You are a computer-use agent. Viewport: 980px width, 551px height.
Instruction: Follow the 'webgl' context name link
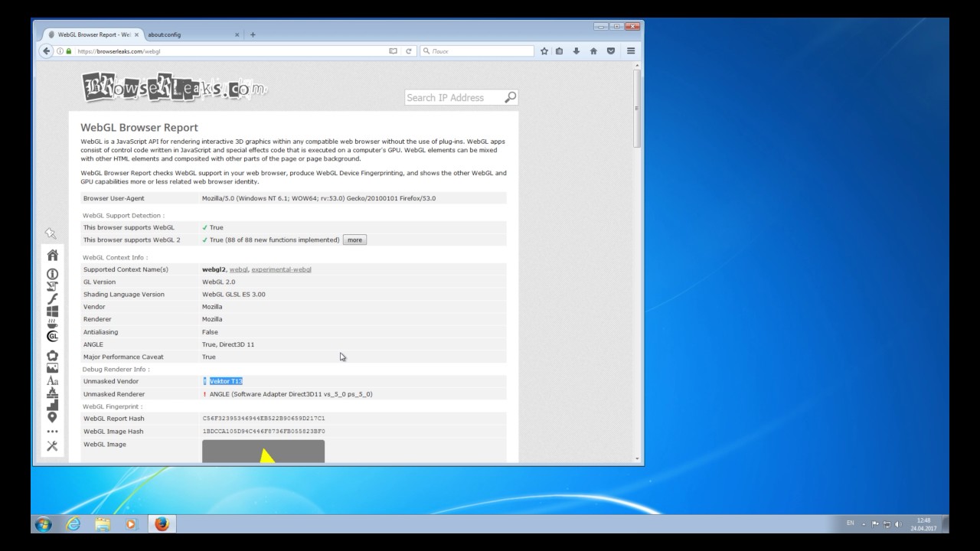(239, 269)
